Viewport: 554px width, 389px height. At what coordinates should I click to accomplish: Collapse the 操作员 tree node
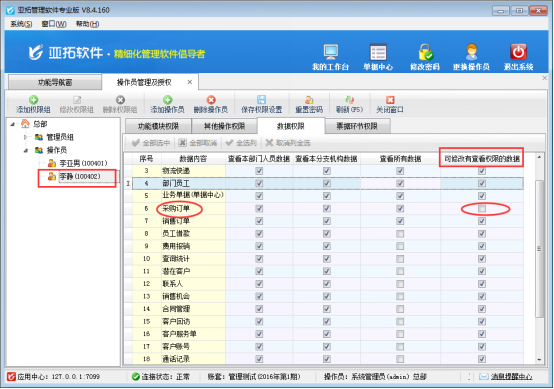point(25,150)
